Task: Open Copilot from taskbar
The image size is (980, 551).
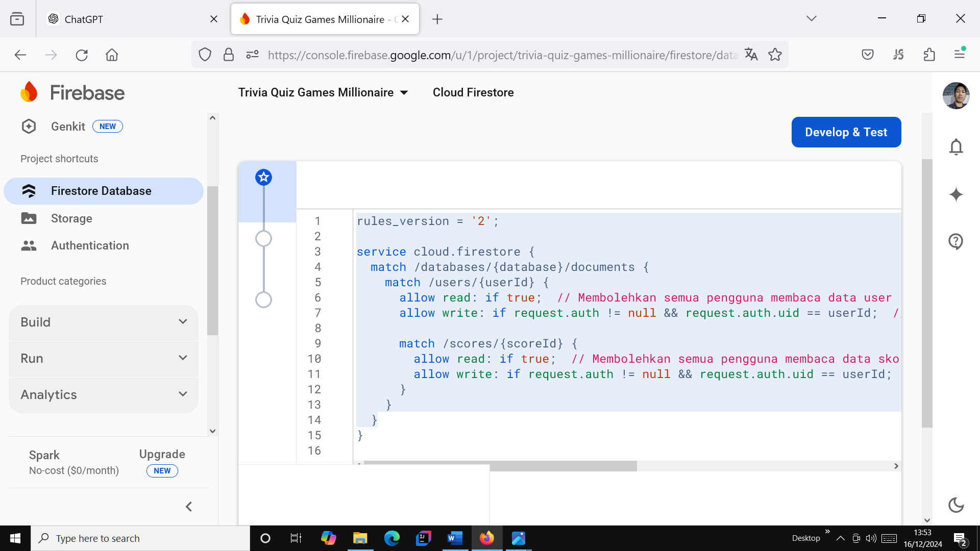Action: tap(328, 538)
